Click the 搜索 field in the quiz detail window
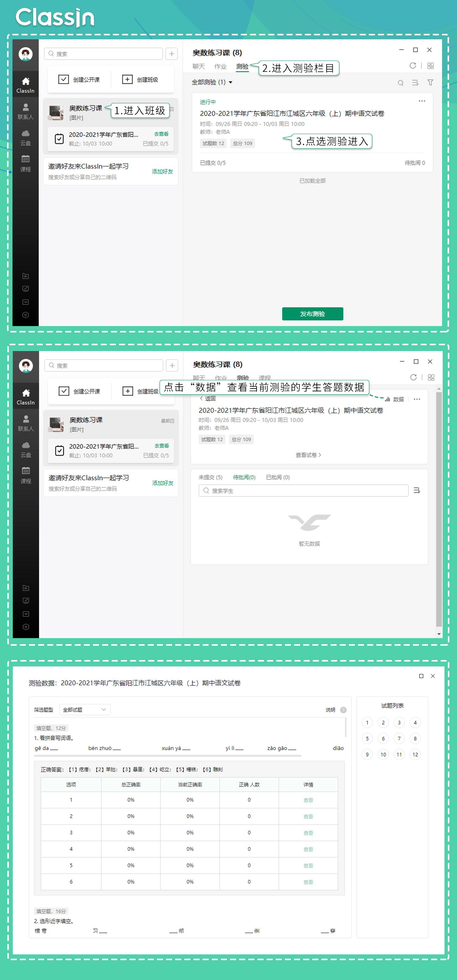 coord(104,366)
